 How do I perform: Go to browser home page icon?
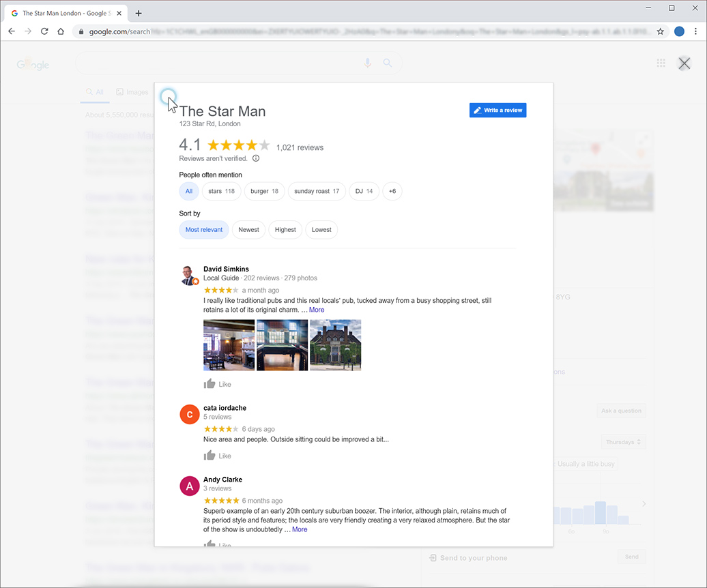coord(61,31)
